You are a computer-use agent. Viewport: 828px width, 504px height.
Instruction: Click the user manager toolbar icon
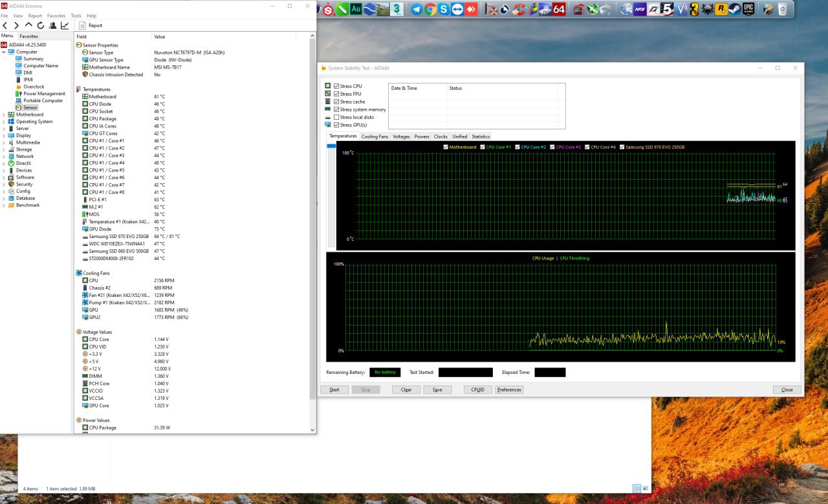point(52,25)
